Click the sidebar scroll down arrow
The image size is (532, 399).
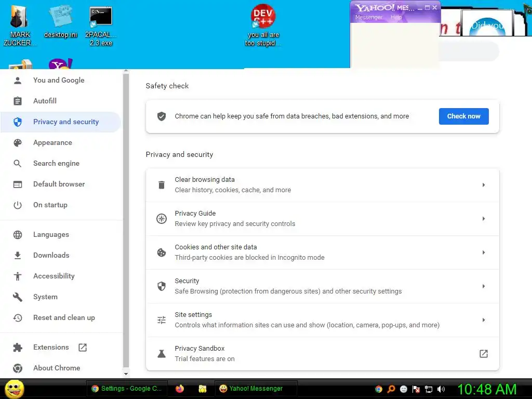coord(126,374)
